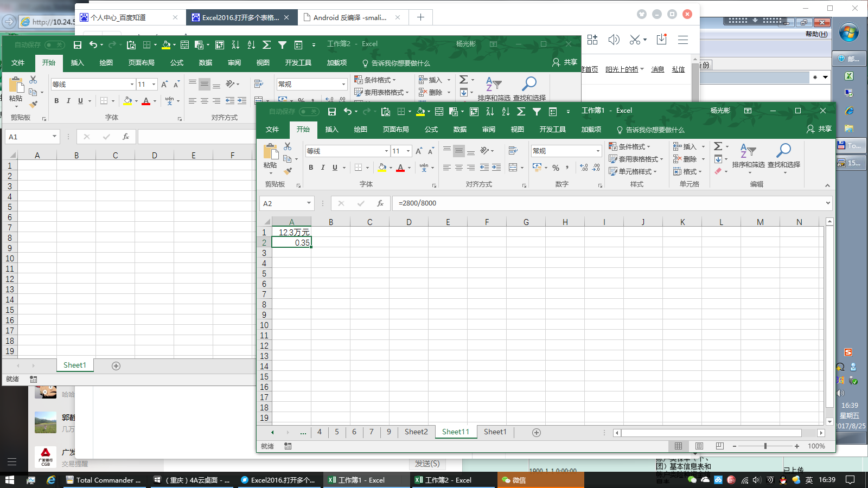Switch to the 插入 ribbon tab
This screenshot has height=488, width=868.
pos(331,129)
